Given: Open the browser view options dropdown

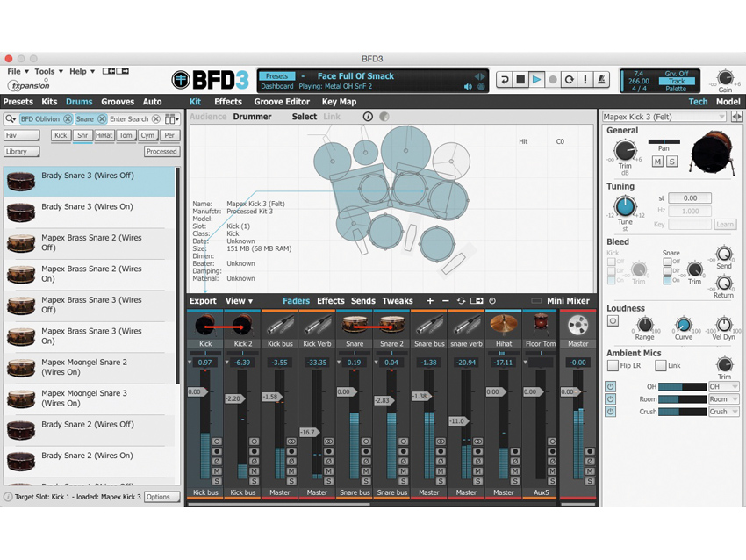Looking at the screenshot, I should click(172, 119).
